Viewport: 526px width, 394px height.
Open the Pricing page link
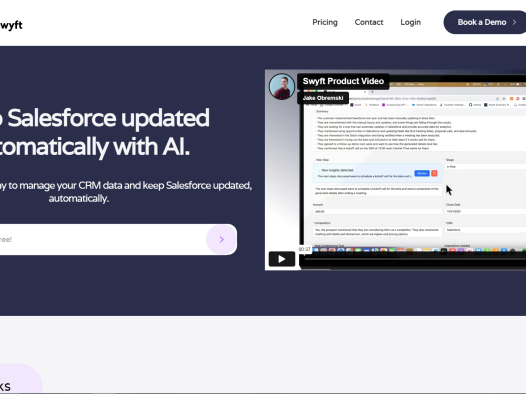click(x=325, y=22)
